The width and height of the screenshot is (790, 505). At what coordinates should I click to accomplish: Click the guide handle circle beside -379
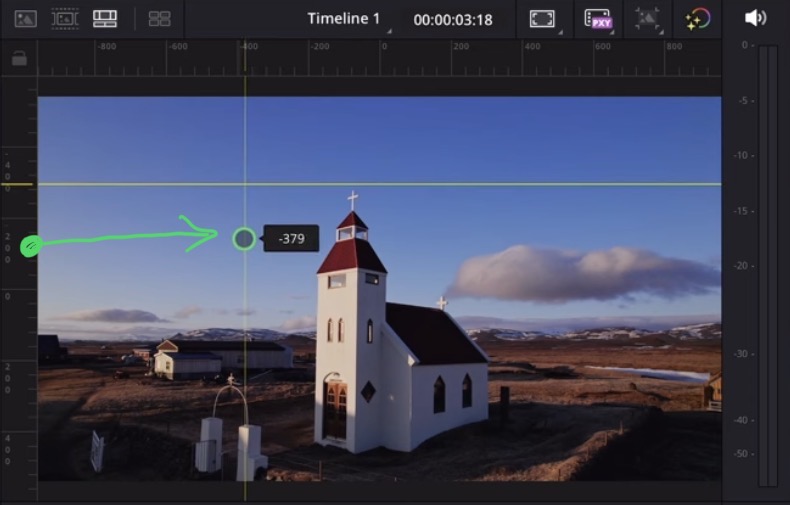(x=244, y=238)
